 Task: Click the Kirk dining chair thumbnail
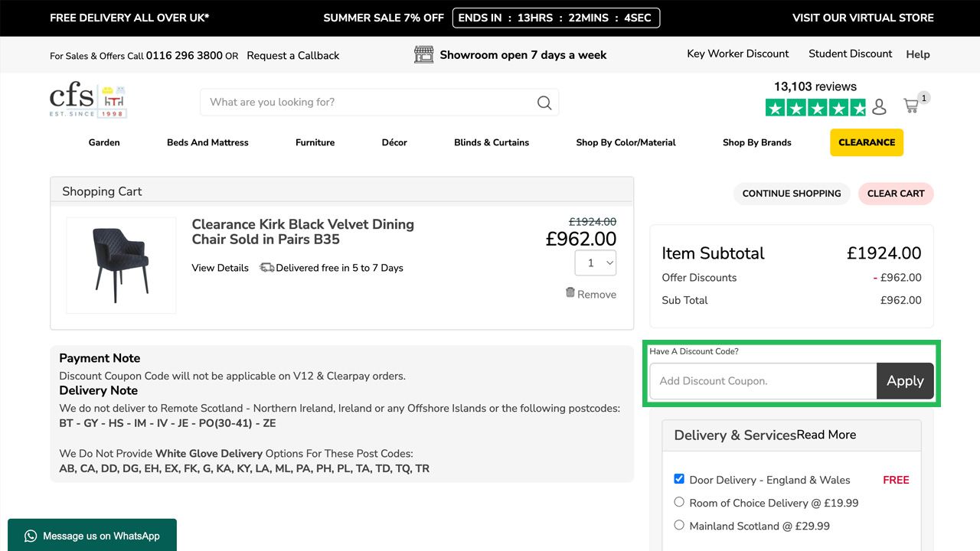click(x=121, y=265)
